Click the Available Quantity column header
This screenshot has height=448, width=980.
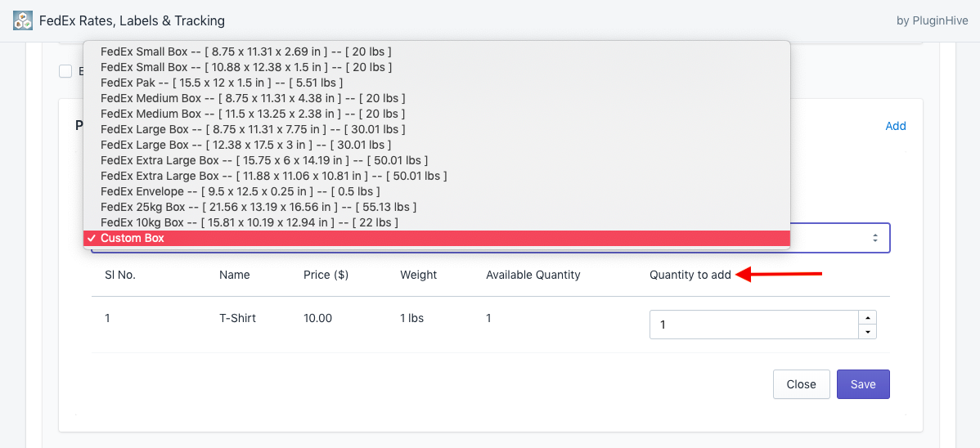(533, 275)
